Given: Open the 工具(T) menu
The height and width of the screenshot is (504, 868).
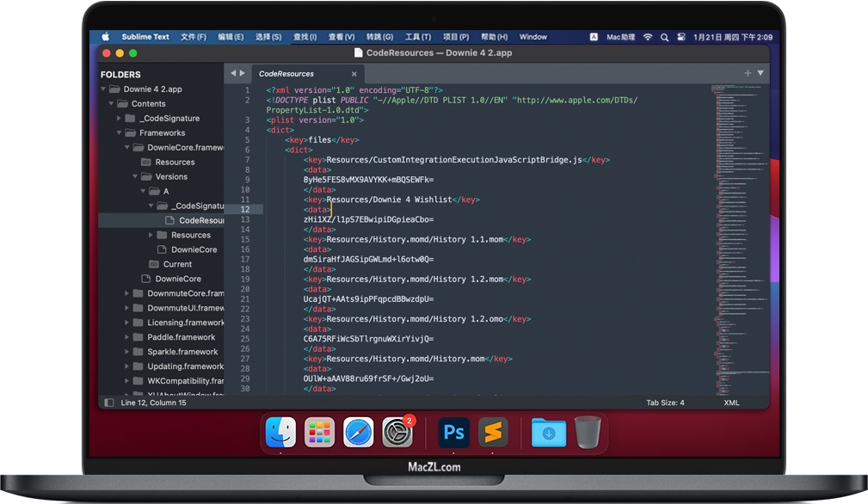Looking at the screenshot, I should click(x=417, y=37).
